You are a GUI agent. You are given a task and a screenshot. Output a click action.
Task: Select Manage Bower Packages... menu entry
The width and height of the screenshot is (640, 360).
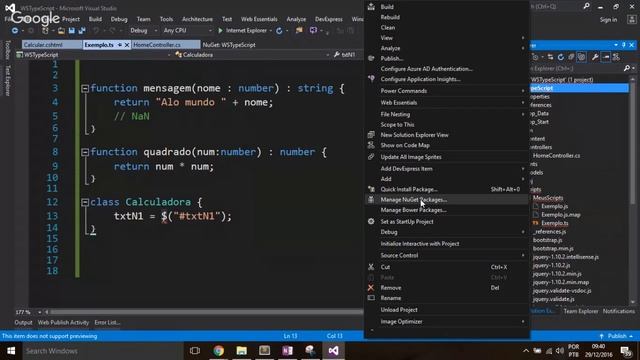point(447,210)
